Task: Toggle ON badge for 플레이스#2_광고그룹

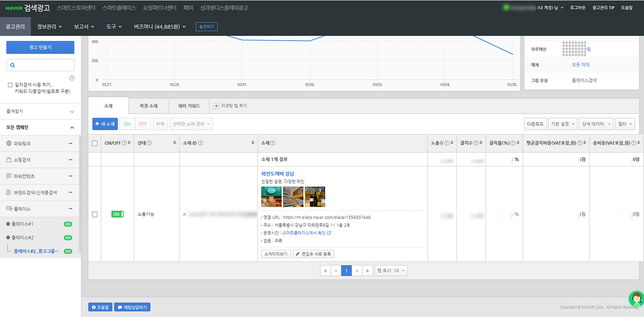Action: 68,251
